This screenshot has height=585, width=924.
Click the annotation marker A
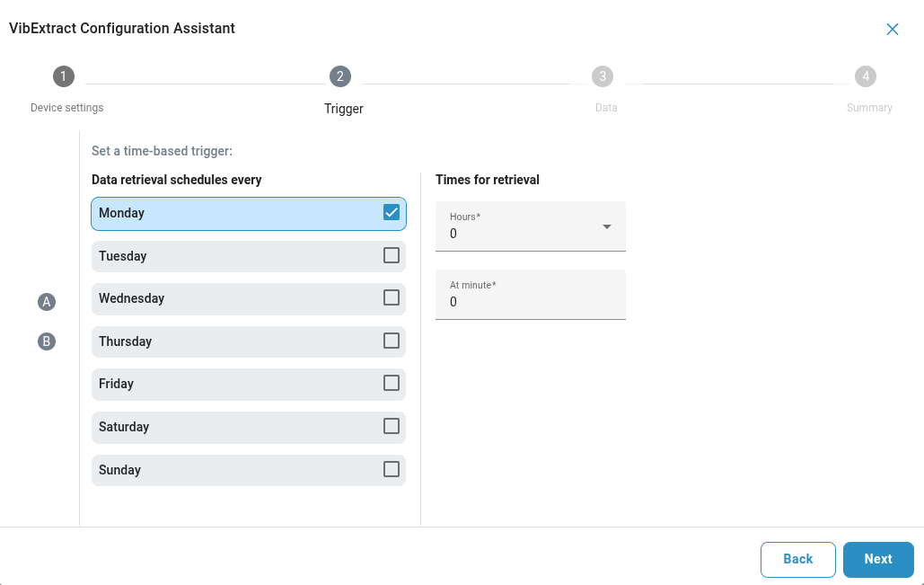(47, 302)
